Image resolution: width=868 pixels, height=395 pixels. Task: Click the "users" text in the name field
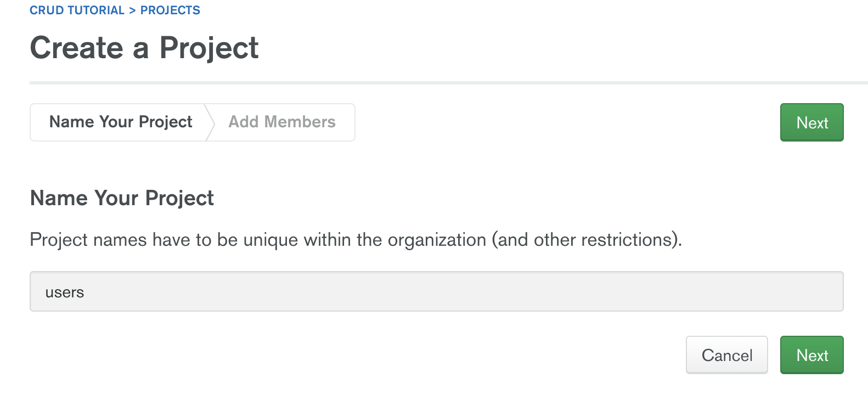[65, 292]
